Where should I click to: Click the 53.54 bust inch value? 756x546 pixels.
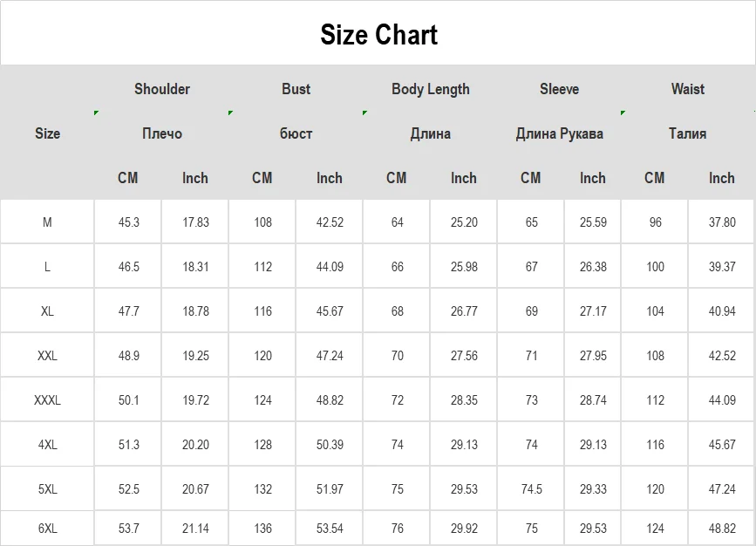330,529
